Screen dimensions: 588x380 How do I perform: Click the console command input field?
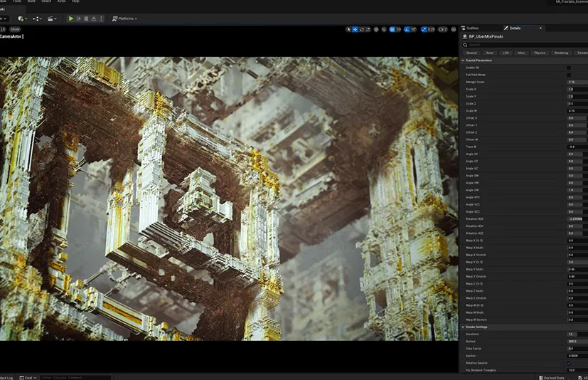(x=76, y=377)
